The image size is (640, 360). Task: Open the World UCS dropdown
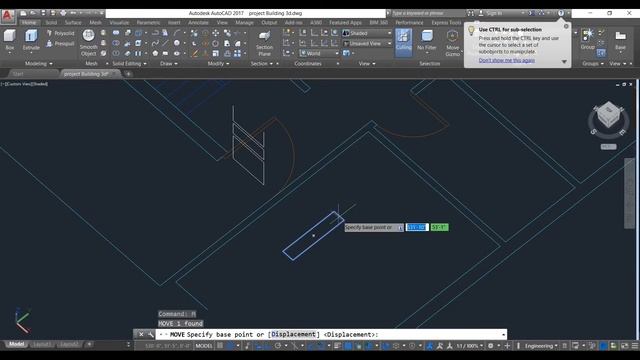(319, 53)
